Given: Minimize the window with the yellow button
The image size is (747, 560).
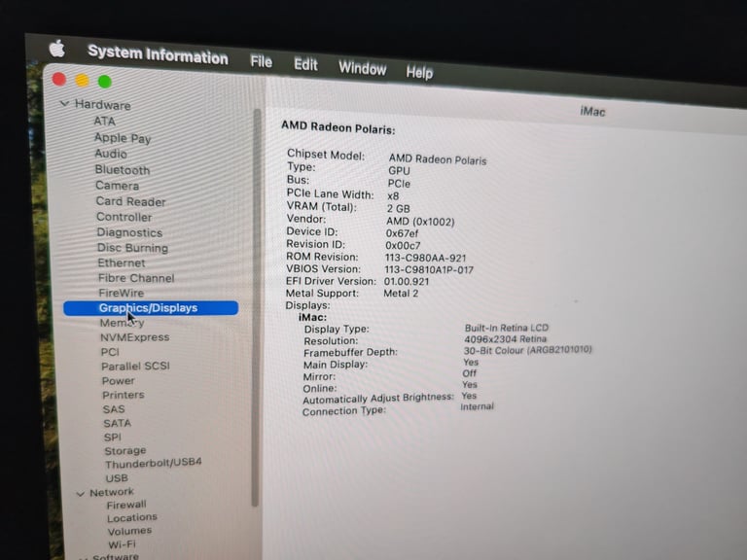Looking at the screenshot, I should [82, 81].
